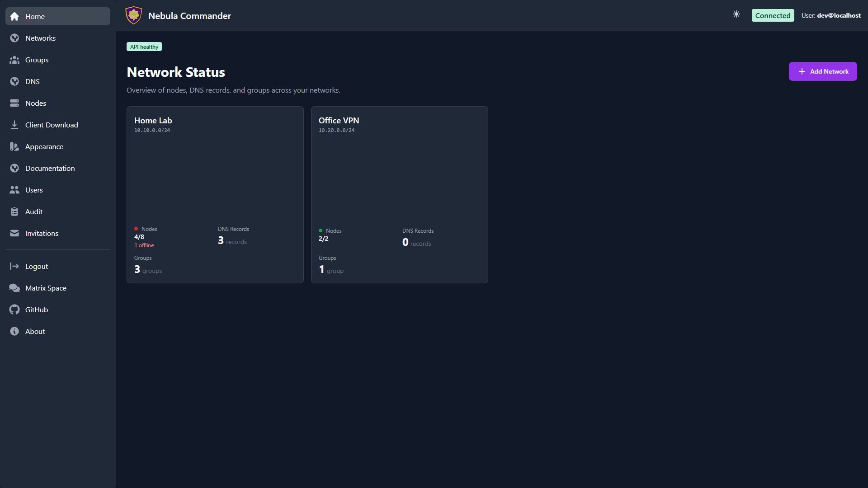Open Client Download page label
Image resolution: width=868 pixels, height=488 pixels.
pos(52,125)
